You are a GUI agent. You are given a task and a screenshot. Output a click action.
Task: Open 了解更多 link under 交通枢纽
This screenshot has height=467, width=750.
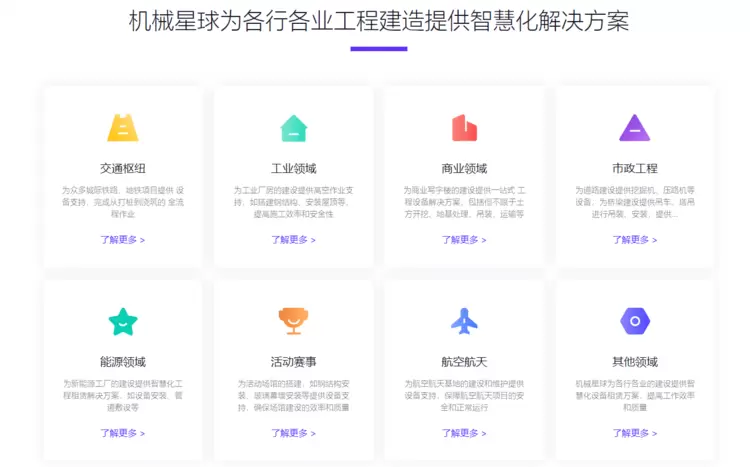[123, 240]
